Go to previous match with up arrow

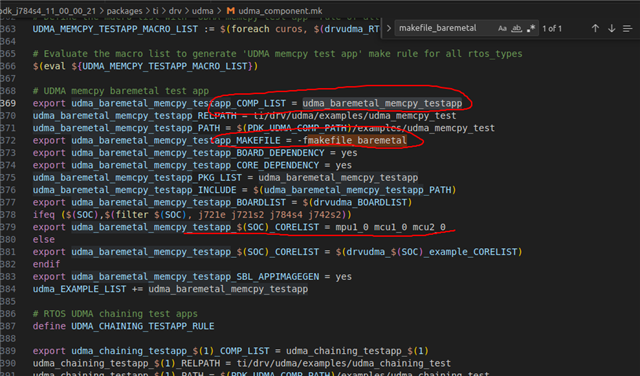(595, 28)
